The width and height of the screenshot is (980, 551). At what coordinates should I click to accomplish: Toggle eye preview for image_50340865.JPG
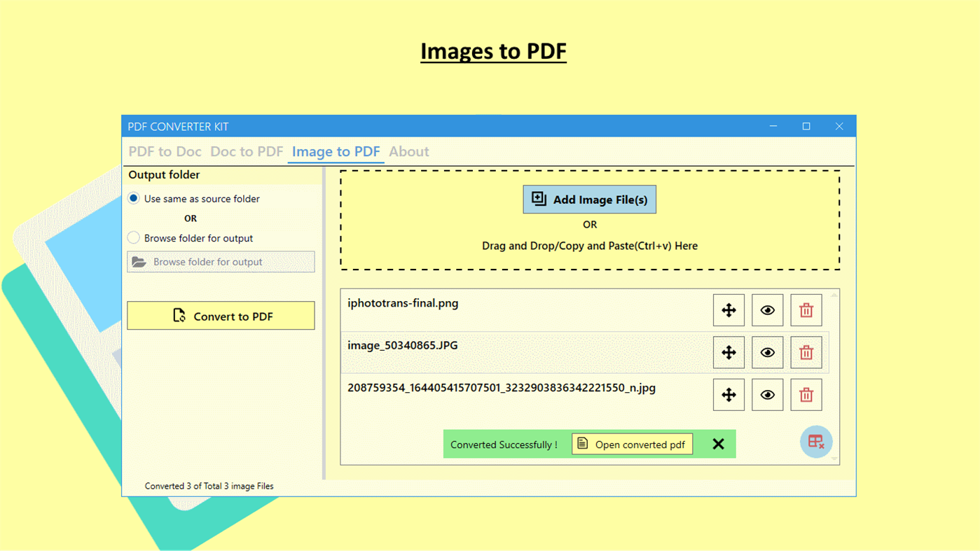pyautogui.click(x=767, y=352)
